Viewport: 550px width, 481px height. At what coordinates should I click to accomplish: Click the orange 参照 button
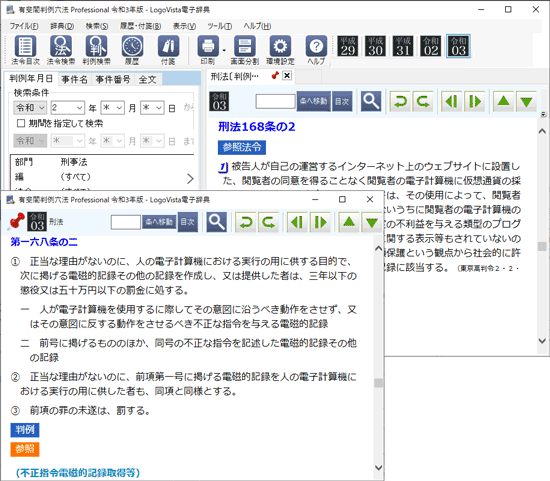click(25, 449)
